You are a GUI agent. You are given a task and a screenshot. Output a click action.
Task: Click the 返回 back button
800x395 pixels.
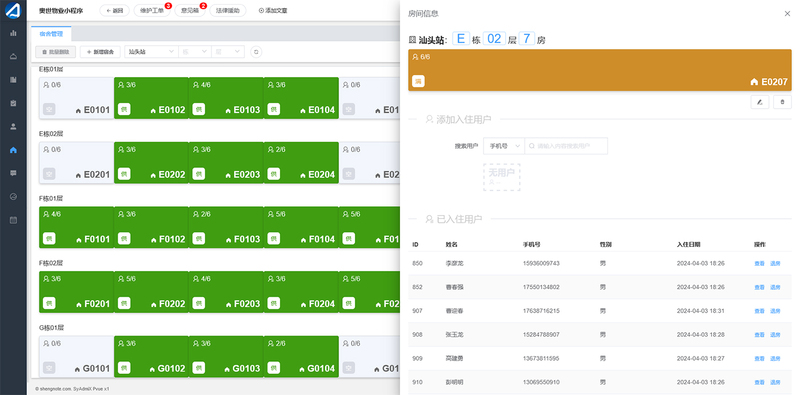(115, 10)
